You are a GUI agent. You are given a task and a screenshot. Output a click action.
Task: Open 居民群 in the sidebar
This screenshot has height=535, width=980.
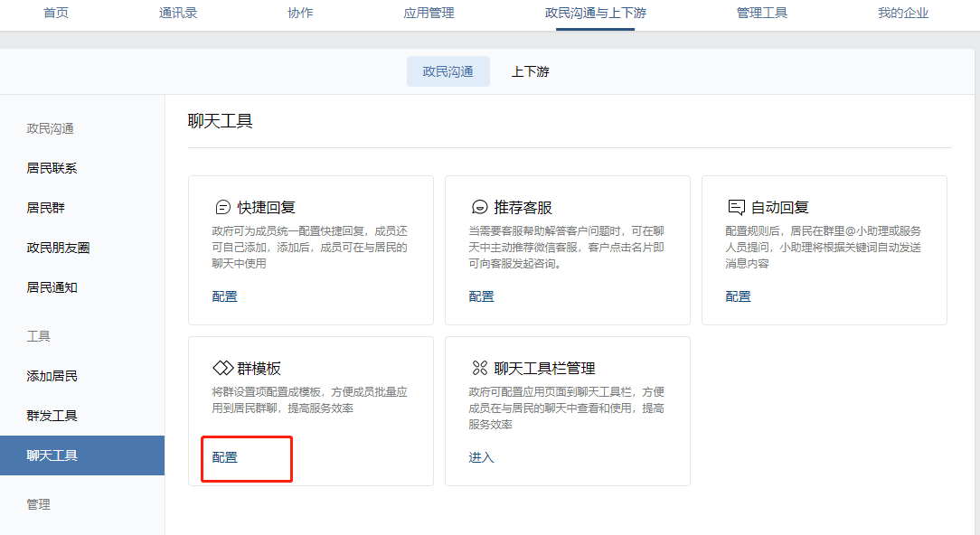[x=45, y=208]
